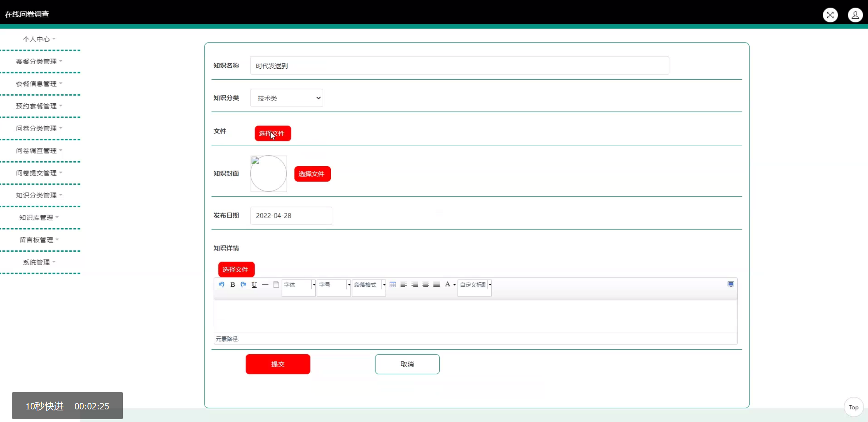Click the user profile icon in header
The width and height of the screenshot is (868, 422).
click(x=855, y=15)
